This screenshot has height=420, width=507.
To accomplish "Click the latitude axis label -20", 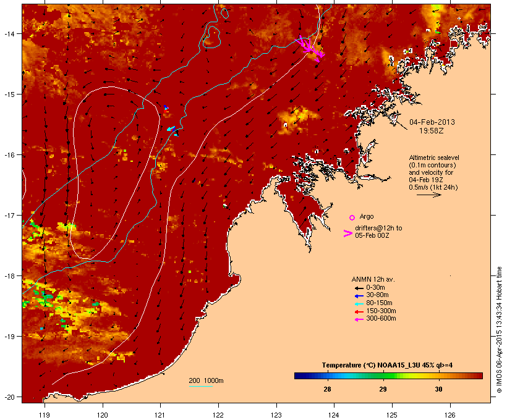I will [9, 397].
